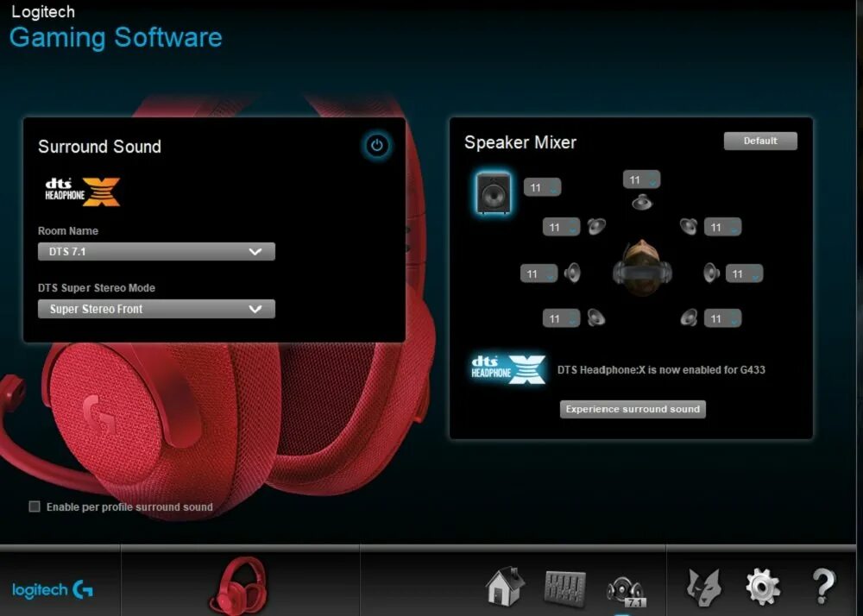Viewport: 863px width, 616px height.
Task: Open side left speaker volume dropdown
Action: click(x=539, y=273)
